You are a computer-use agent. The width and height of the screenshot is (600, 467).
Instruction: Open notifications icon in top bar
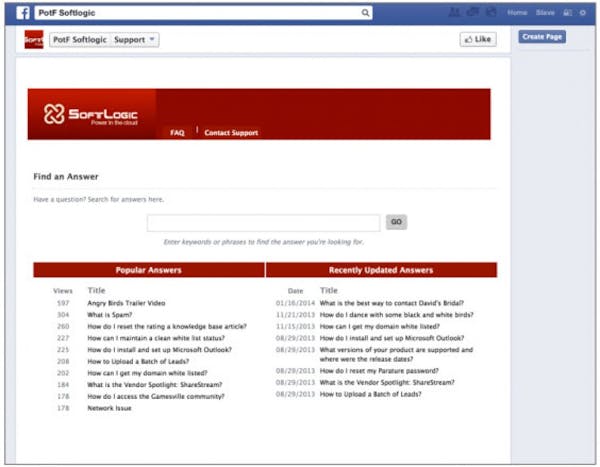point(491,13)
